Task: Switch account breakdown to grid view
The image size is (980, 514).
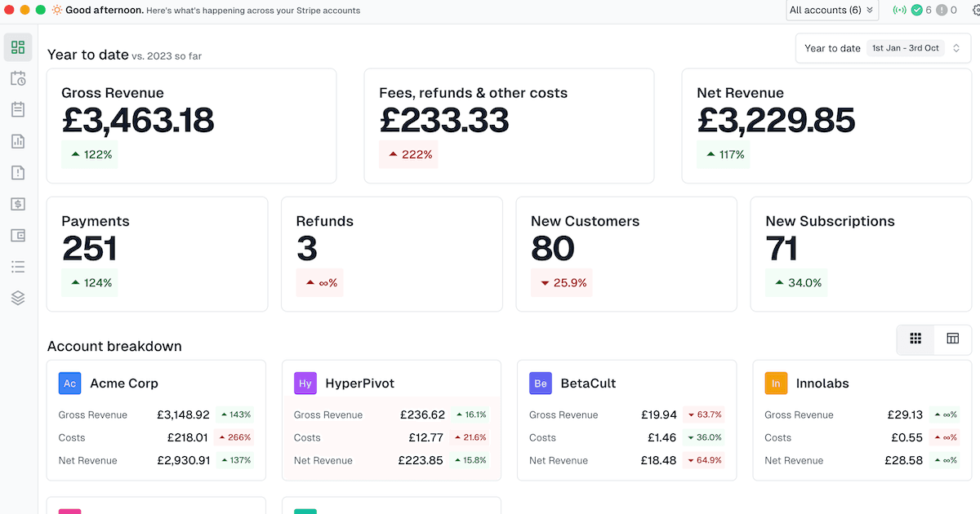Action: 915,339
